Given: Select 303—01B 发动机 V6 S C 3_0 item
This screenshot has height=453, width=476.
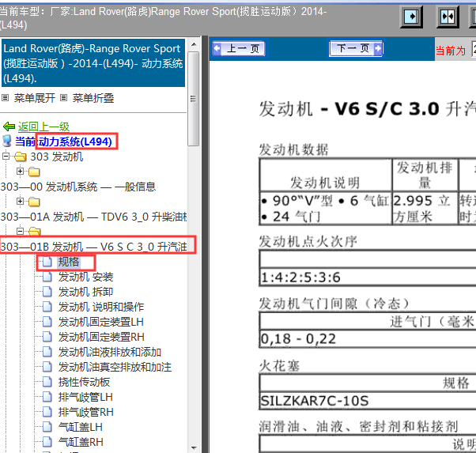Looking at the screenshot, I should 93,247.
